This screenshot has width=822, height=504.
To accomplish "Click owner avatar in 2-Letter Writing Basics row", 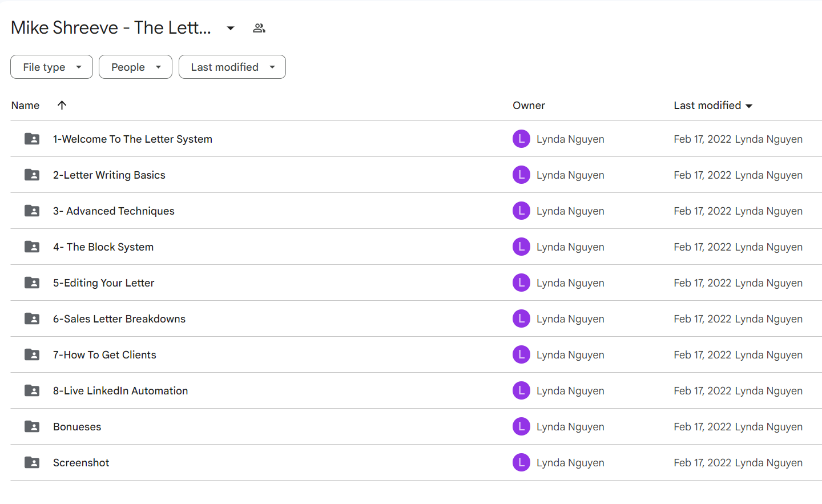I will 521,175.
